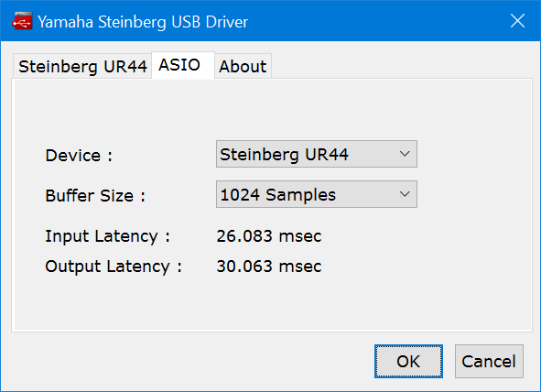Click the Input Latency label

[x=108, y=236]
